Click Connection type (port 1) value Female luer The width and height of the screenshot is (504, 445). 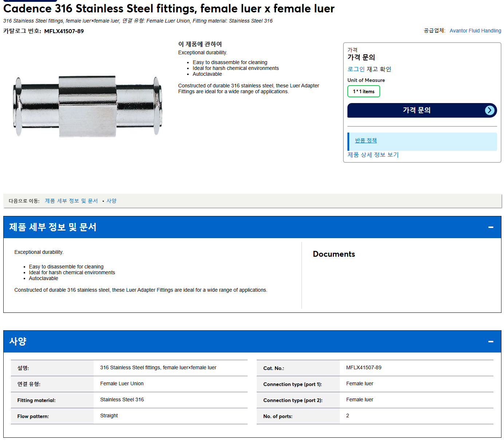click(360, 384)
